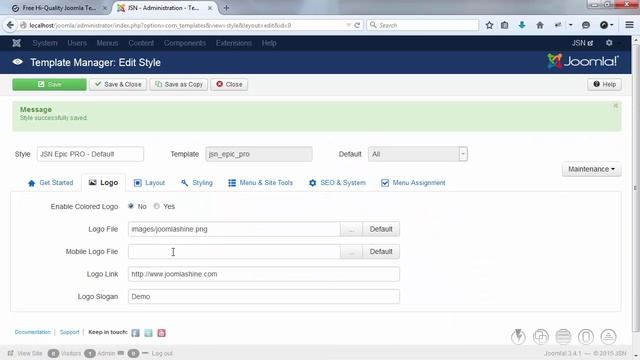Open the Documentation link

[x=33, y=332]
